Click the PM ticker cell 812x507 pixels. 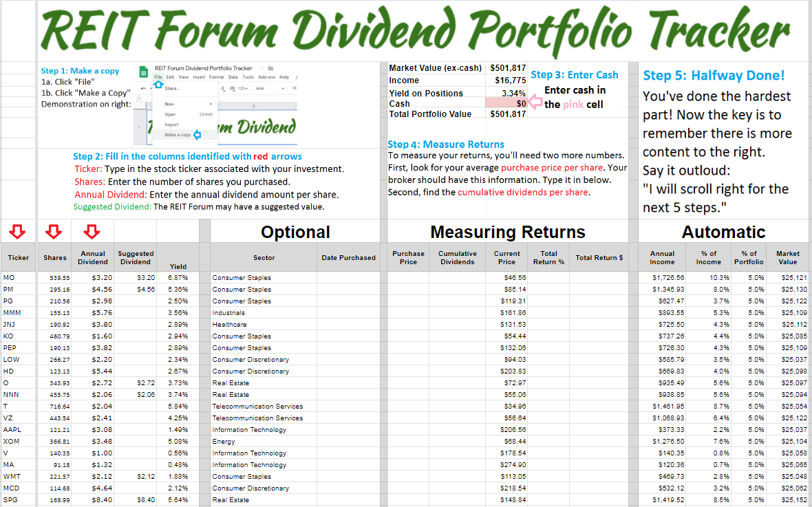(x=18, y=290)
